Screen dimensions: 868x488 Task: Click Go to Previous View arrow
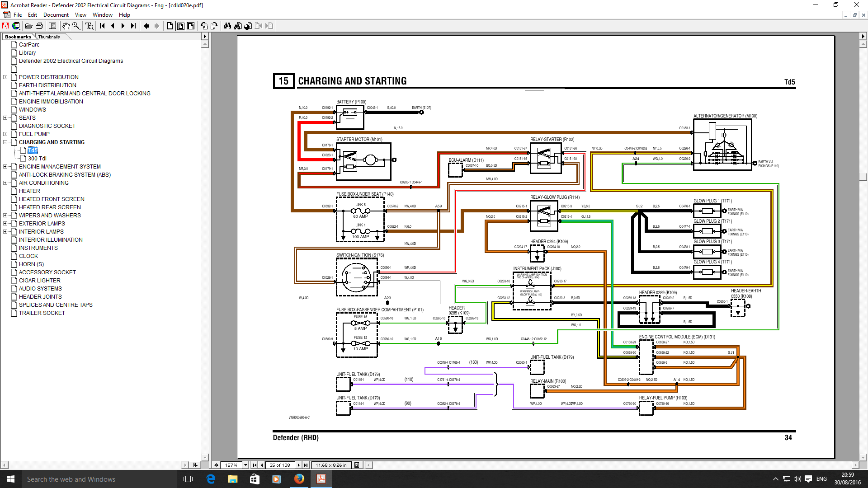point(146,26)
